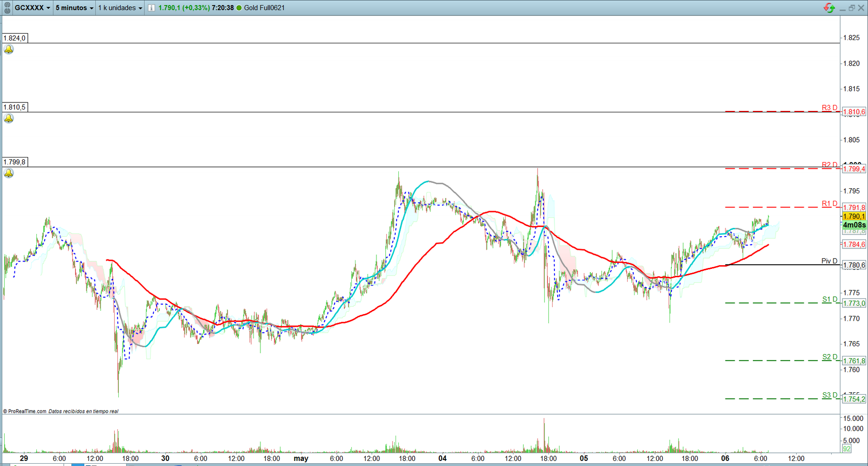Click the 06 date marker on time axis
This screenshot has width=868, height=466.
point(725,459)
